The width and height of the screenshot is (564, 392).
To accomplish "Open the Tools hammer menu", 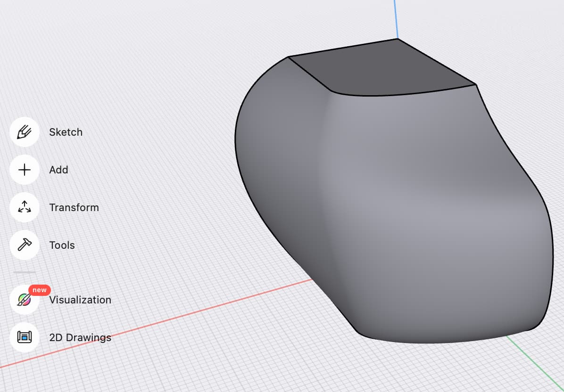I will (25, 245).
